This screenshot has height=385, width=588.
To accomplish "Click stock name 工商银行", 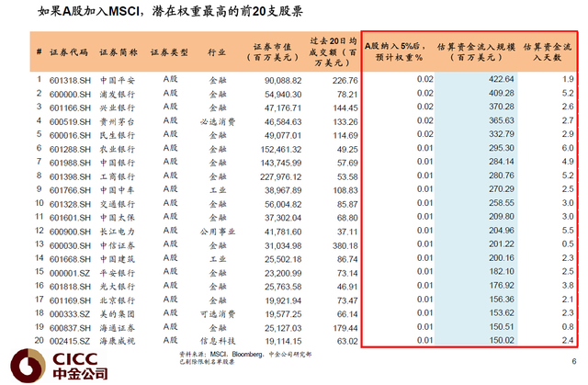I will [118, 176].
